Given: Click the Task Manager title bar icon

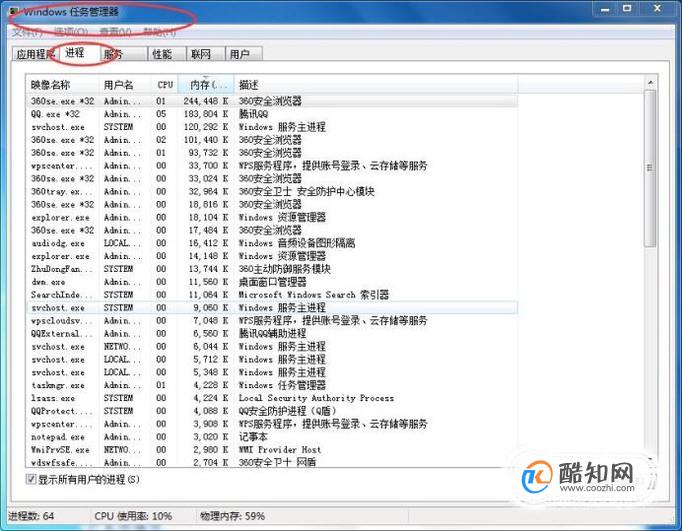Looking at the screenshot, I should pos(15,11).
